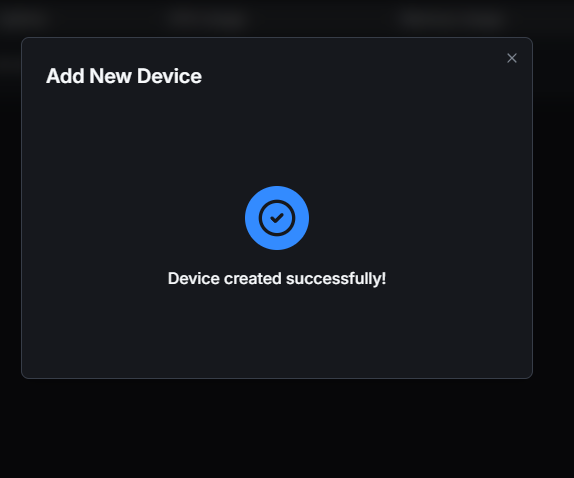The width and height of the screenshot is (574, 478).
Task: Dismiss modal by clicking dark overlay below dialog
Action: pyautogui.click(x=277, y=428)
